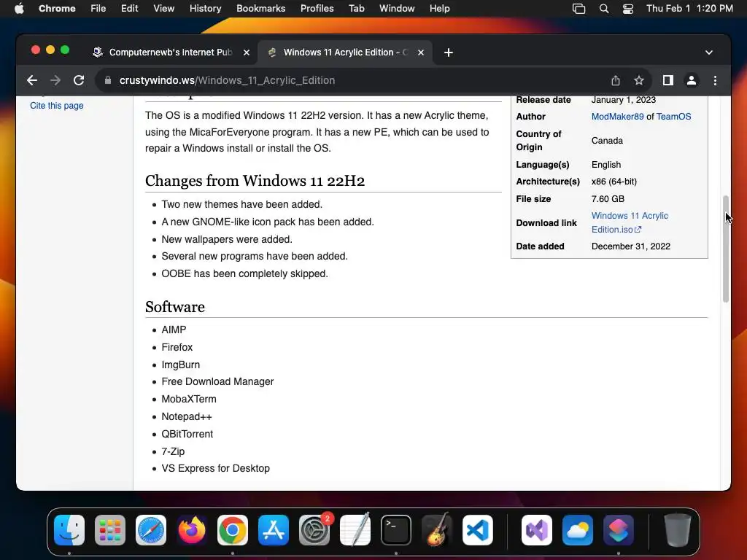Open Chrome profile menu

(x=692, y=80)
